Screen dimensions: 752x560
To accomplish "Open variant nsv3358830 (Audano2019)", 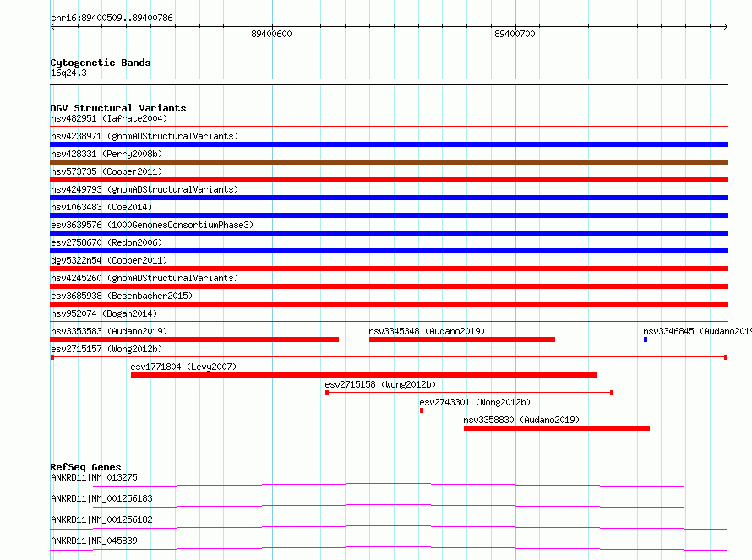I will pyautogui.click(x=521, y=420).
